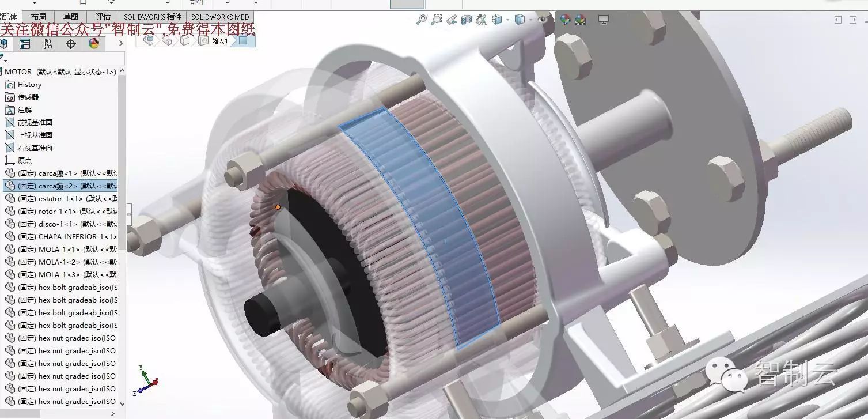
Task: Select the History item in tree
Action: click(x=29, y=85)
